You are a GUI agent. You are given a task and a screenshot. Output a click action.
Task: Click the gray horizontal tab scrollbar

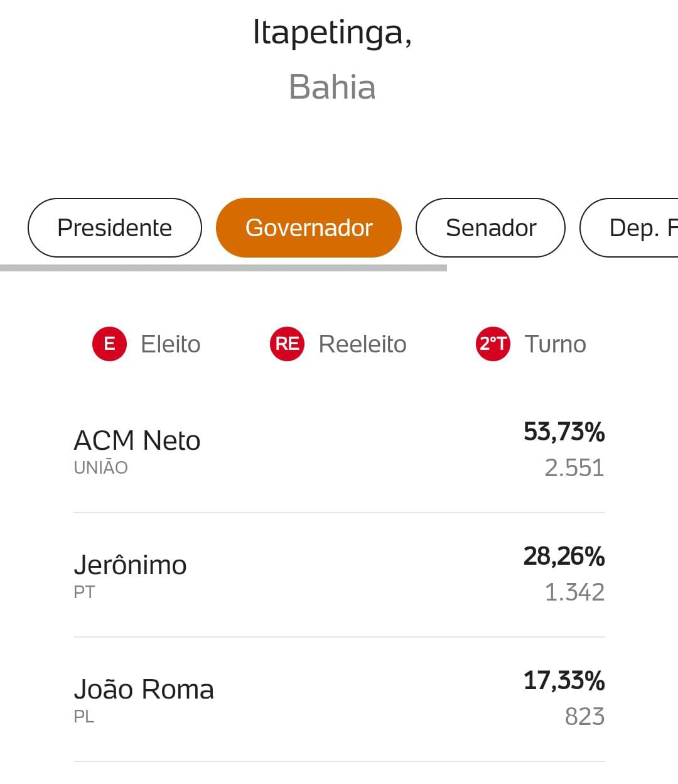coord(223,268)
